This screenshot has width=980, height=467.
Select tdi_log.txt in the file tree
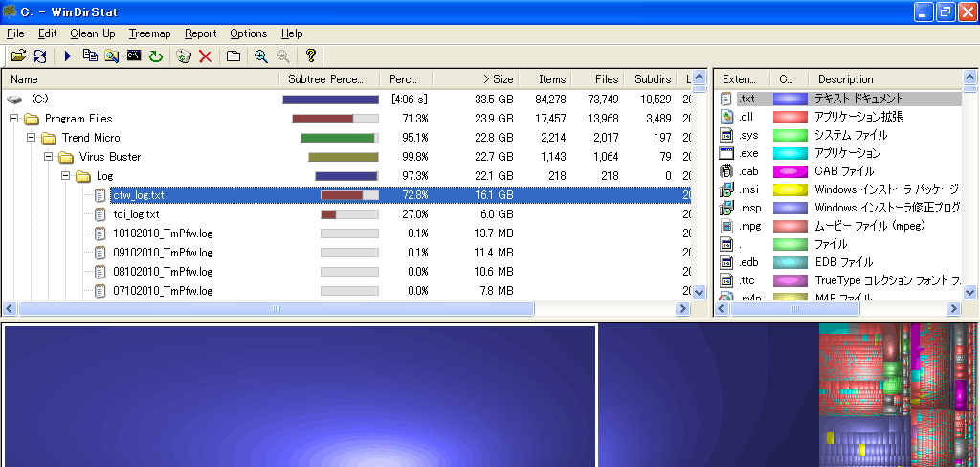point(136,214)
